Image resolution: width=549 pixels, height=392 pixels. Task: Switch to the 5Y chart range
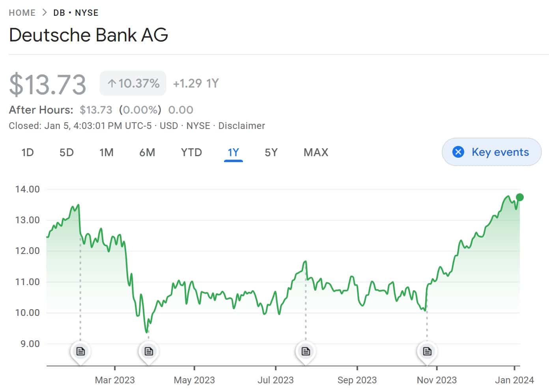(x=271, y=152)
